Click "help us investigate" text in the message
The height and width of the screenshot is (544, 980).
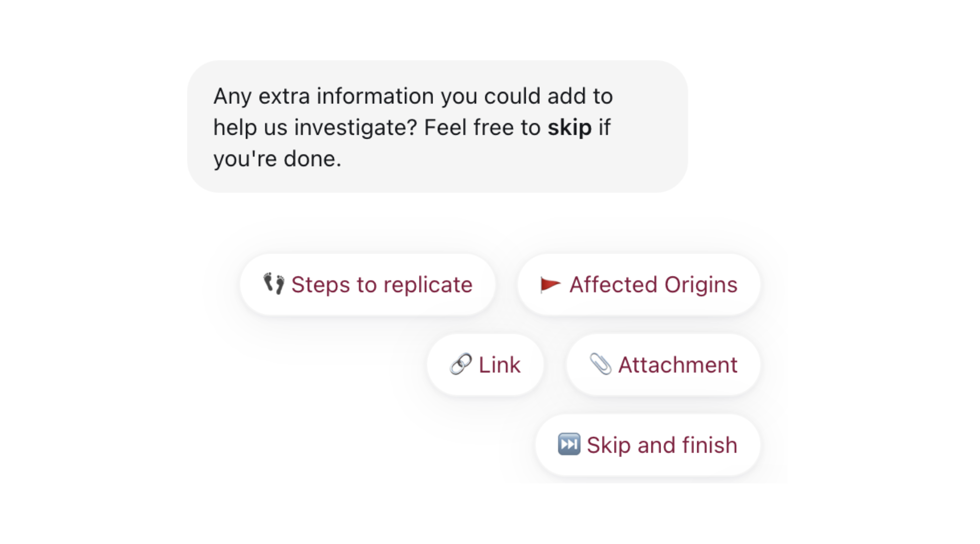click(315, 128)
